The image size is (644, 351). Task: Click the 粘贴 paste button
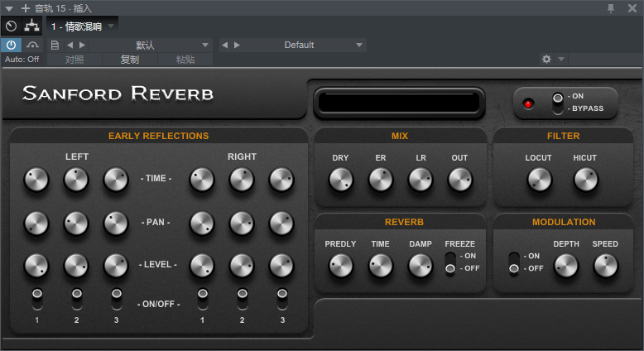pos(185,60)
